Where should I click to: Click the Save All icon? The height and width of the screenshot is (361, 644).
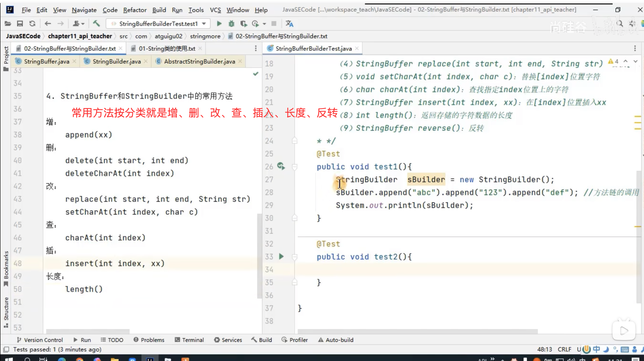(x=20, y=24)
